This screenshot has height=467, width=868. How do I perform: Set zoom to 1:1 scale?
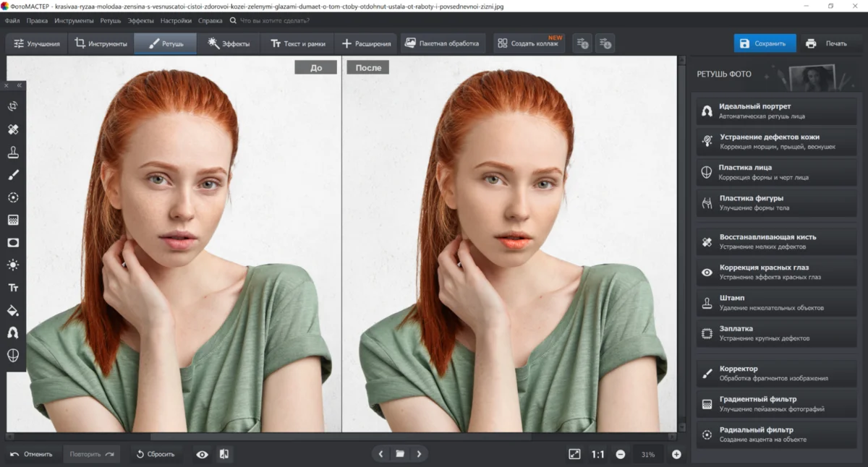tap(597, 454)
